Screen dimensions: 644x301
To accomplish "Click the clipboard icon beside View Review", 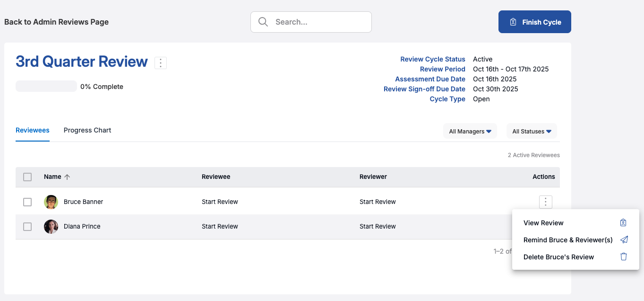I will pos(623,223).
